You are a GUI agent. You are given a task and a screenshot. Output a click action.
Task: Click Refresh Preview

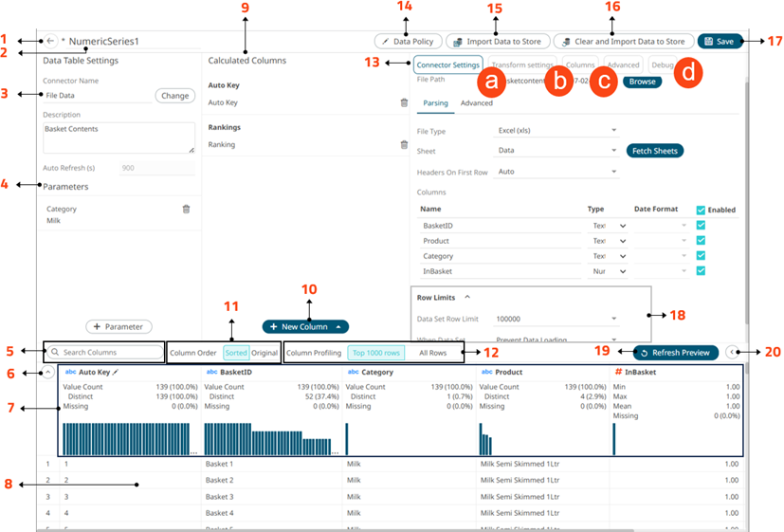(676, 353)
